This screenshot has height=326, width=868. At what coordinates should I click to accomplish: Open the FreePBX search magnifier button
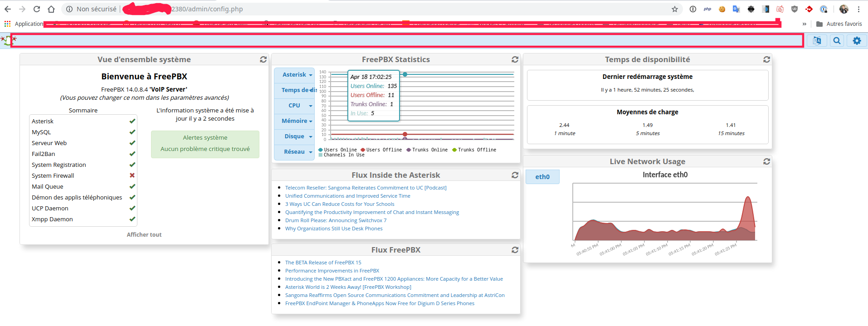click(x=837, y=41)
